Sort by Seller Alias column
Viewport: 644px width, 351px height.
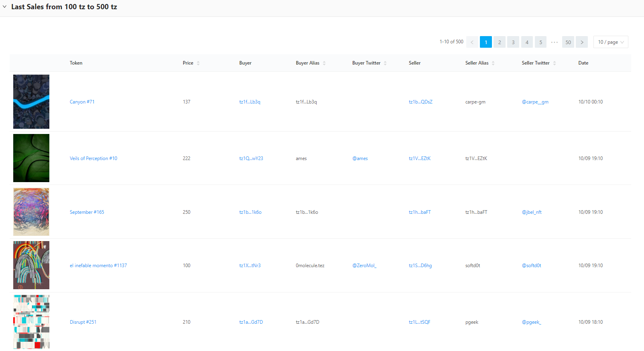(x=493, y=63)
